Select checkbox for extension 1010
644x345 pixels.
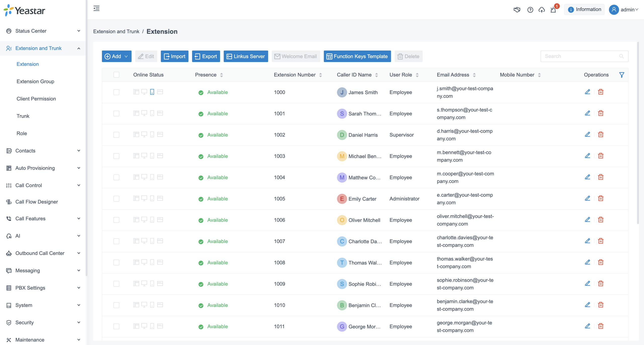116,305
